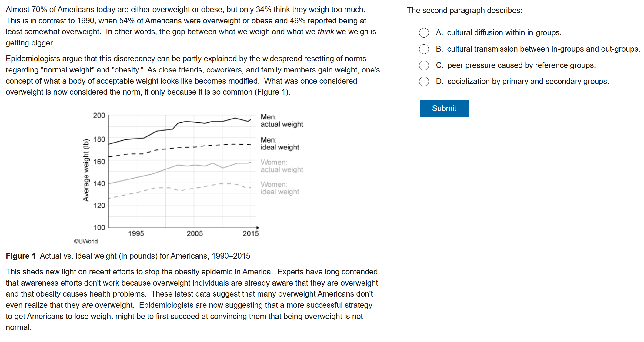This screenshot has height=342, width=644.
Task: Click the italicized word 'think' in the passage
Action: point(325,32)
